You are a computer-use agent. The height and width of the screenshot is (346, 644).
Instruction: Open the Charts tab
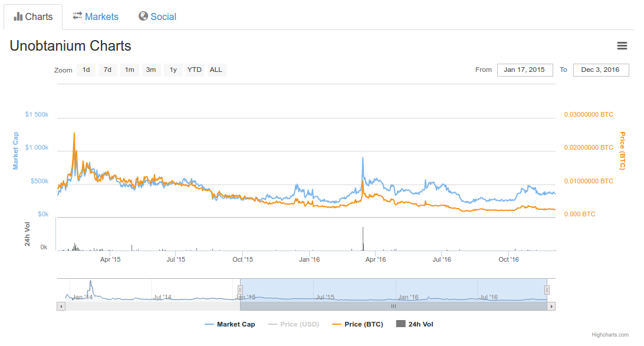tap(33, 17)
